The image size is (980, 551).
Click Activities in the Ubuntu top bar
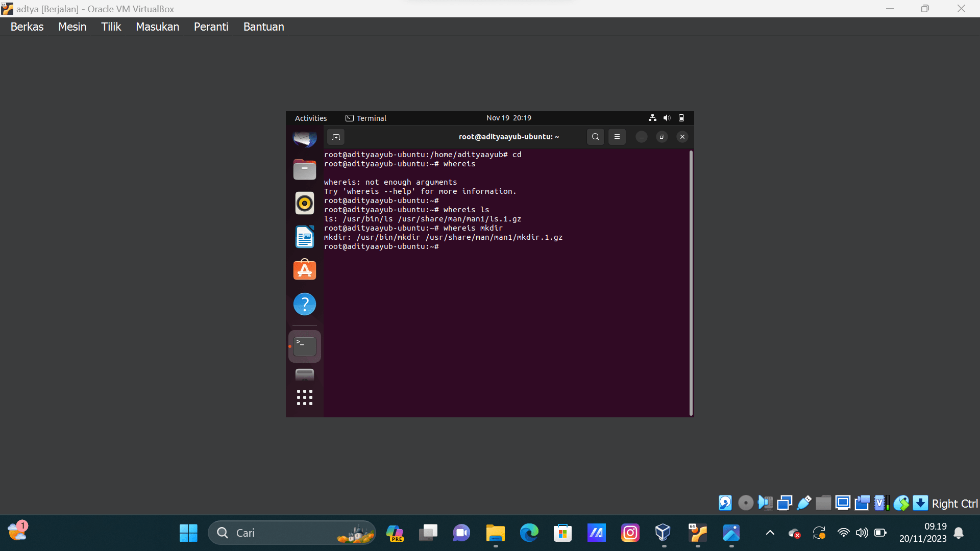pos(311,118)
